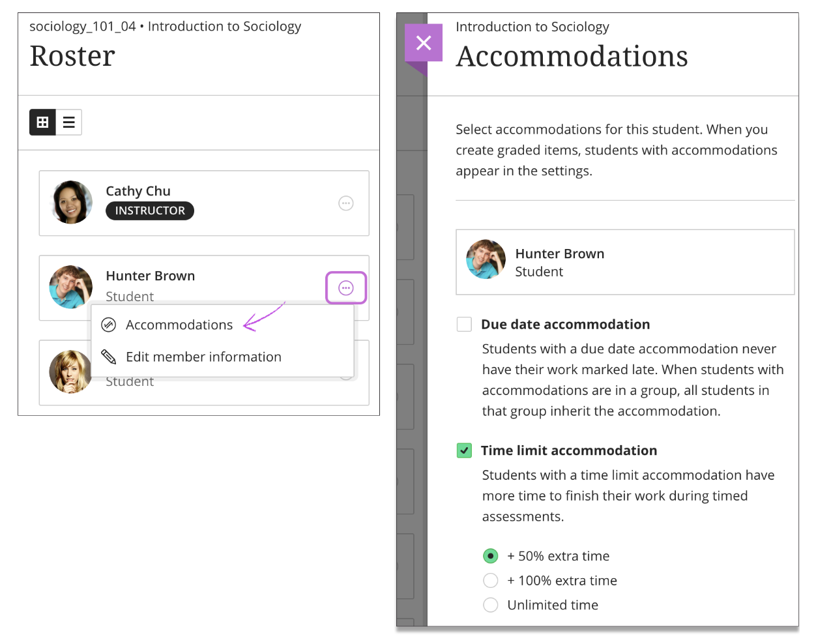This screenshot has height=644, width=816.
Task: Choose Unlimited time option
Action: pyautogui.click(x=491, y=605)
